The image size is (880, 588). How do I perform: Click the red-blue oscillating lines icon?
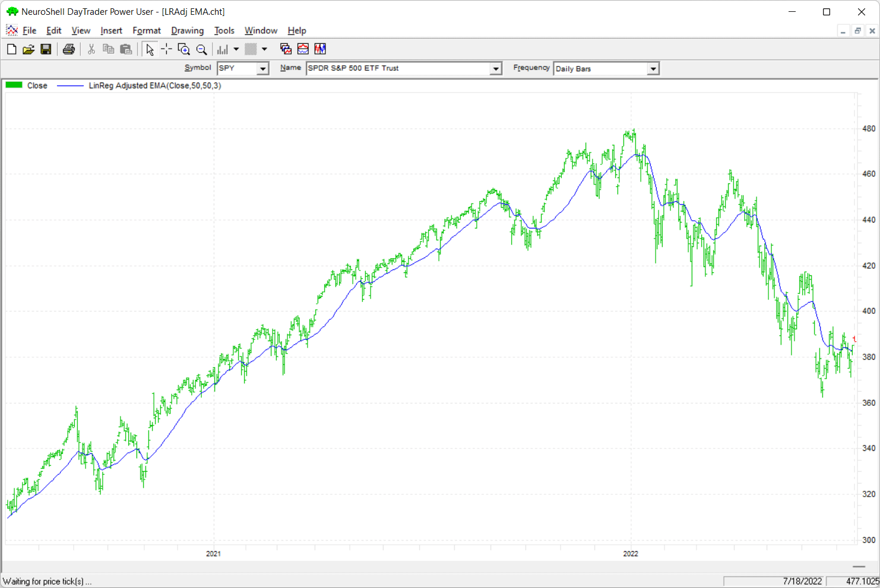pyautogui.click(x=320, y=49)
